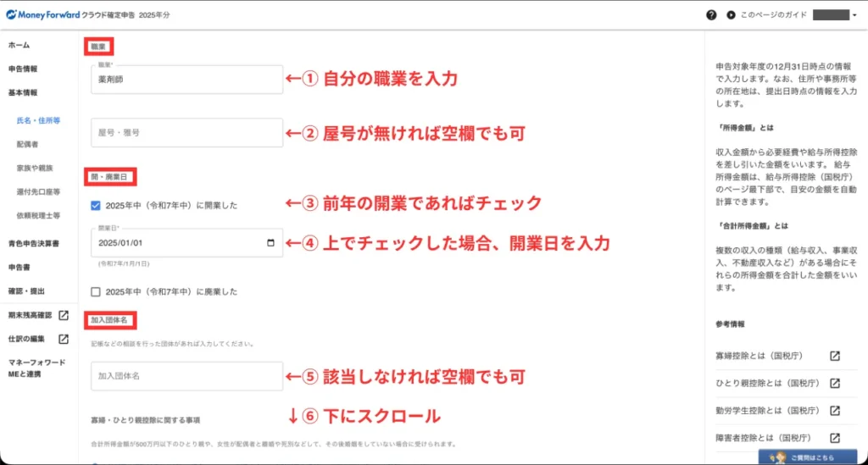Open 障害者控除とは（国税庁） reference link
Image resolution: width=868 pixels, height=465 pixels.
[x=763, y=438]
